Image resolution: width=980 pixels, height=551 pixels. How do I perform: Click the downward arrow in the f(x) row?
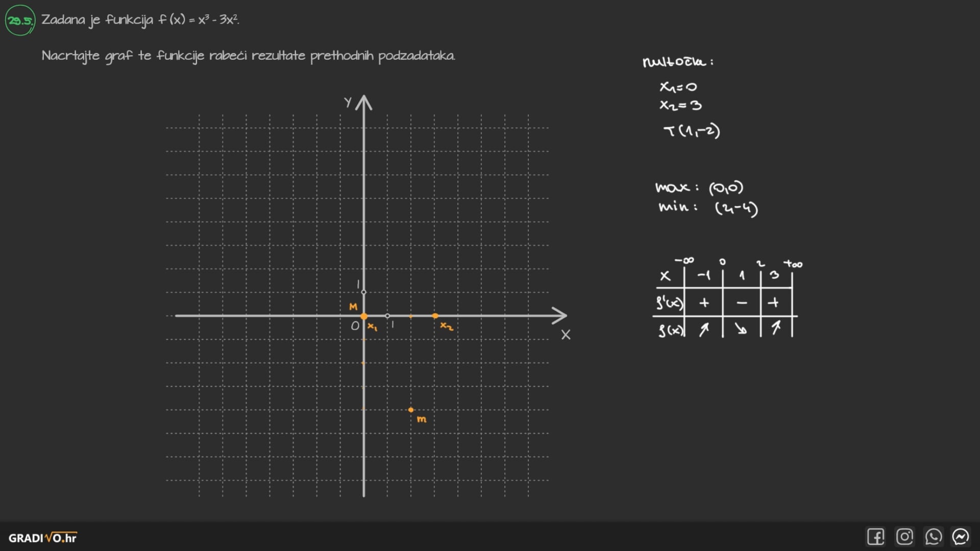pos(741,330)
